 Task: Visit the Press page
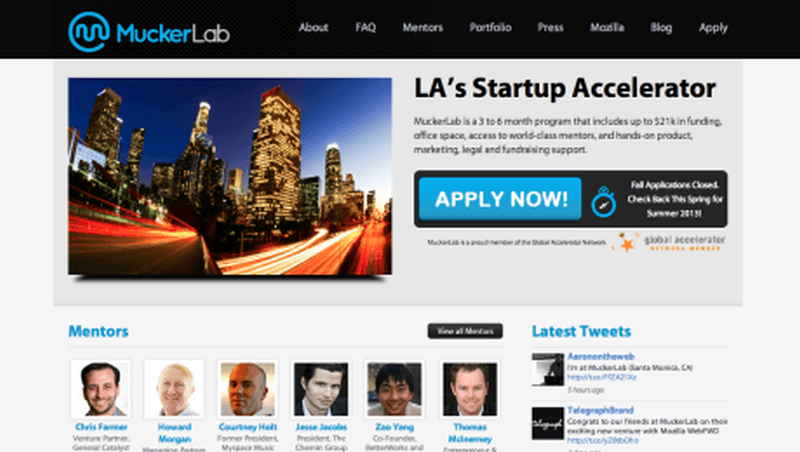pos(550,28)
